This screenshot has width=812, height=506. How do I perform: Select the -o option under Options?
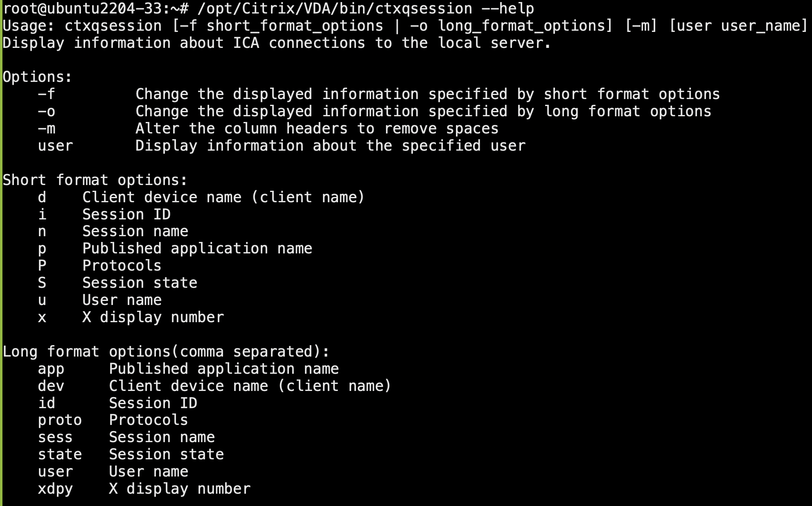(x=46, y=111)
